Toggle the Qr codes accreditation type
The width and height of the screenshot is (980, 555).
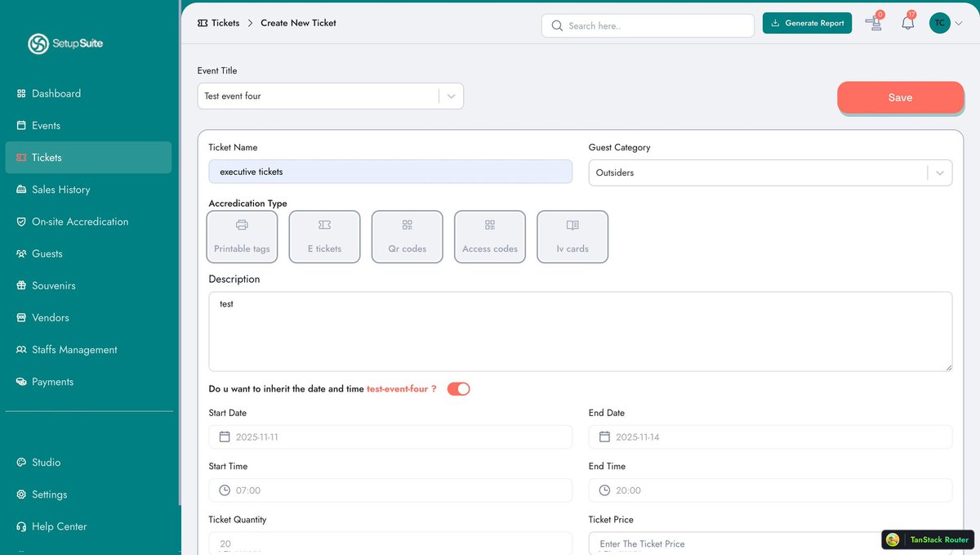pyautogui.click(x=408, y=237)
